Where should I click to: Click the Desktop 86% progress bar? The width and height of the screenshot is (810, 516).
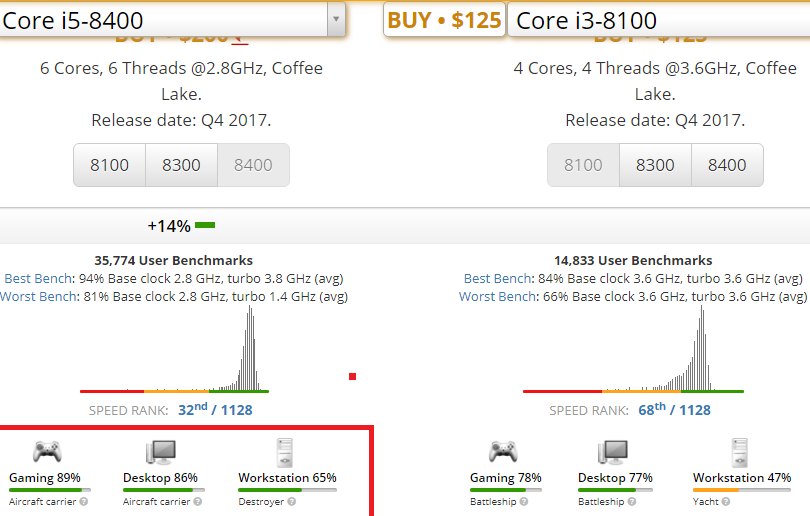click(x=164, y=490)
